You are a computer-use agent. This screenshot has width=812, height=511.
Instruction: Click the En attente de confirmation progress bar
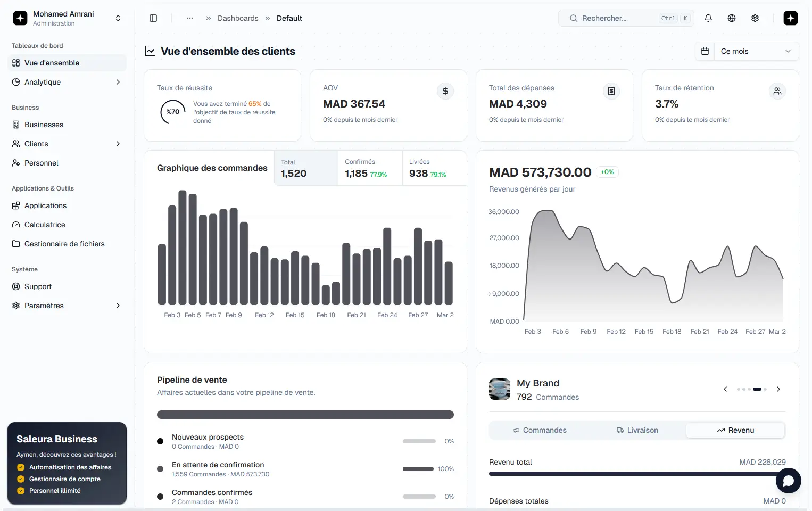(418, 469)
